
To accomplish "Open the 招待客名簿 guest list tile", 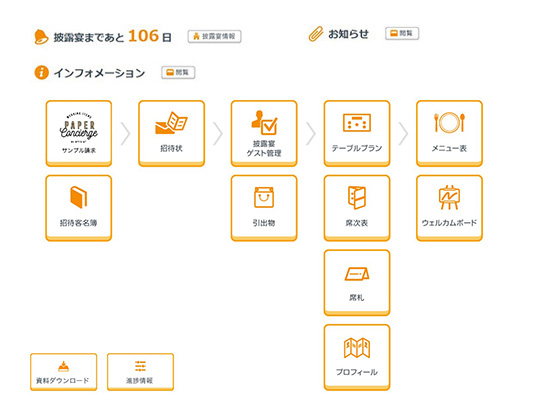I will click(x=79, y=208).
